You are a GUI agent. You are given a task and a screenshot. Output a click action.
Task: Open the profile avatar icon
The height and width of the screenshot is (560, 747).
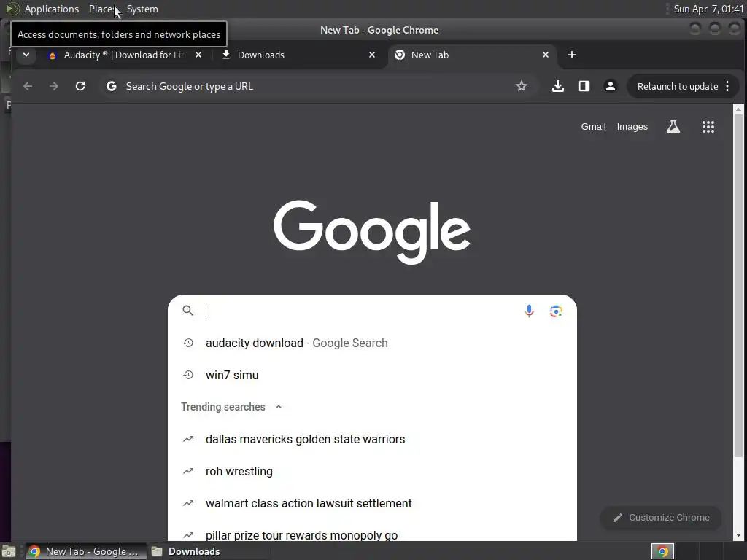point(611,86)
